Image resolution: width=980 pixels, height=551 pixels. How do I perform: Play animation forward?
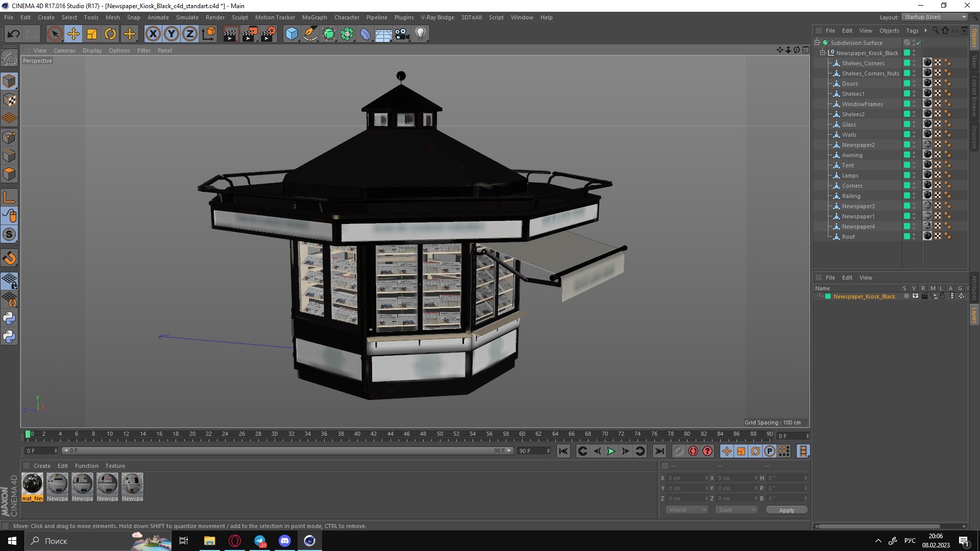click(611, 452)
